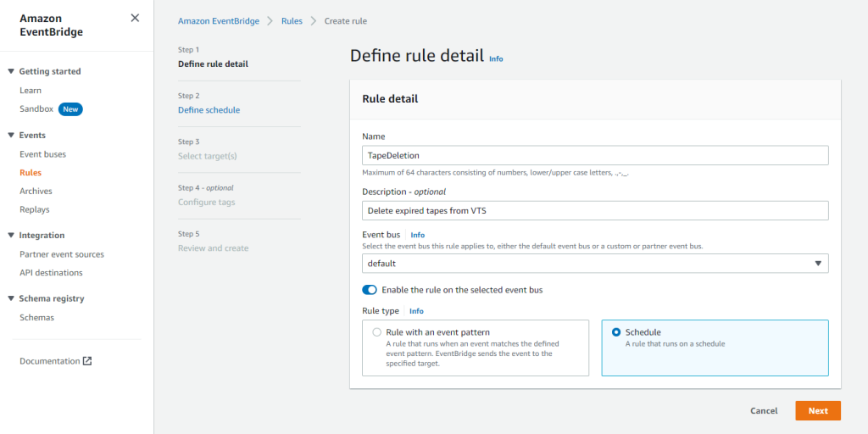
Task: Open Schemas in the sidebar
Action: (36, 318)
